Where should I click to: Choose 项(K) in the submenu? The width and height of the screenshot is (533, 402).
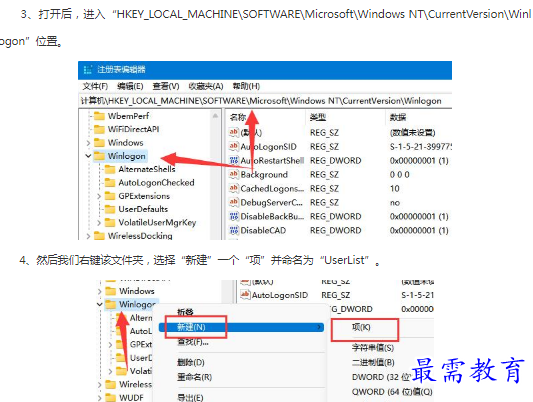(361, 327)
